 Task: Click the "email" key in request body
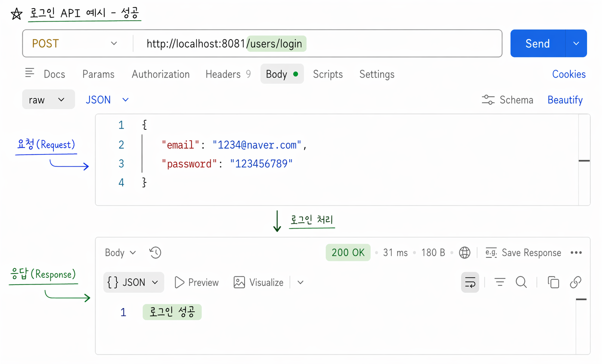(x=180, y=145)
